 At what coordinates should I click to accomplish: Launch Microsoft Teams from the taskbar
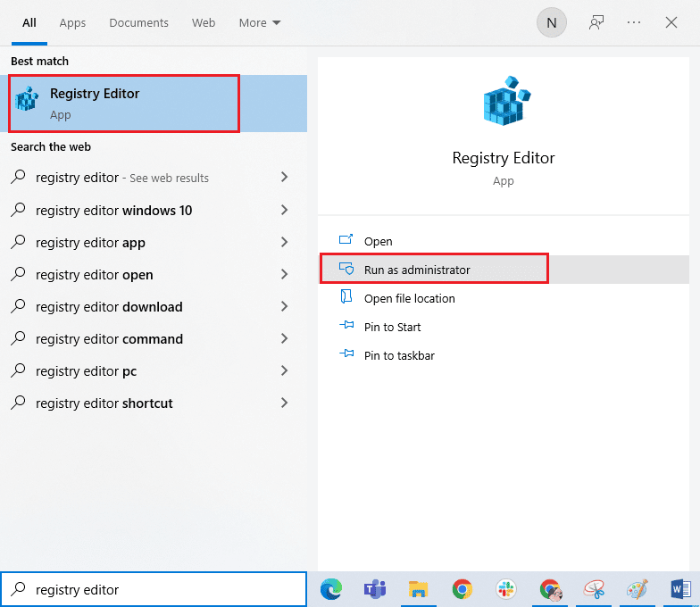[x=375, y=589]
